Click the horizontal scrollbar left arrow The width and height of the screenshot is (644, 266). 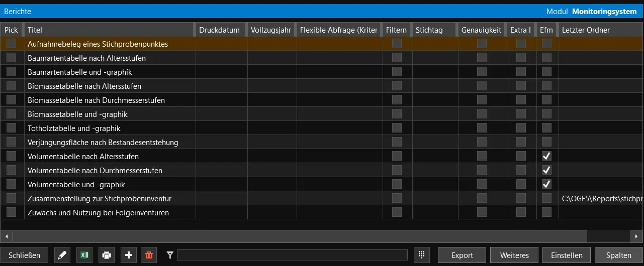pos(7,236)
